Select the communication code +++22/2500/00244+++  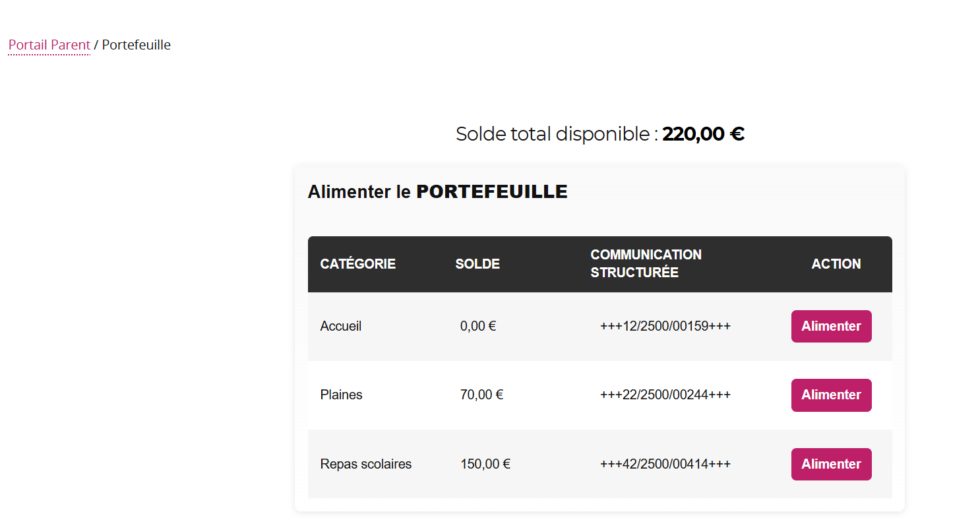coord(665,395)
